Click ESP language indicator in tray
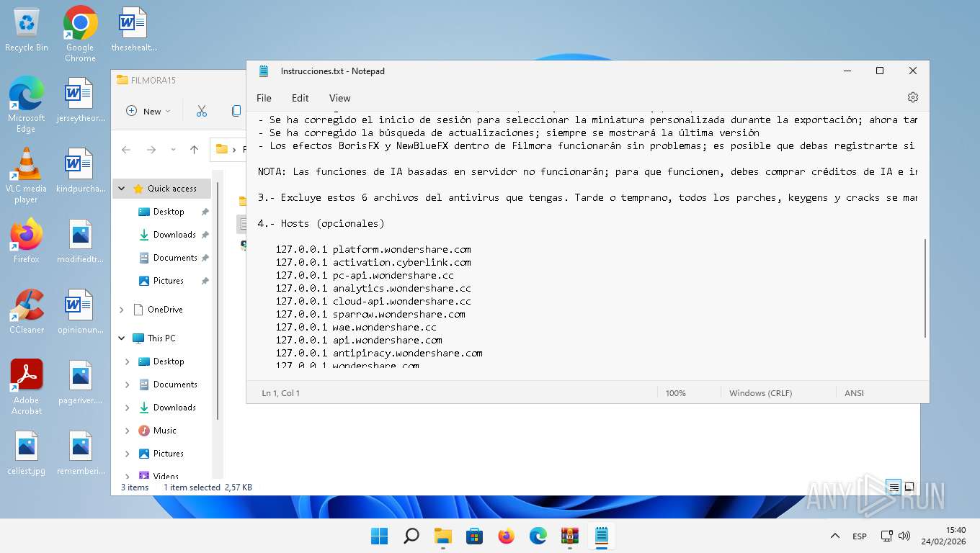Screen dimensions: 980x553 click(859, 536)
